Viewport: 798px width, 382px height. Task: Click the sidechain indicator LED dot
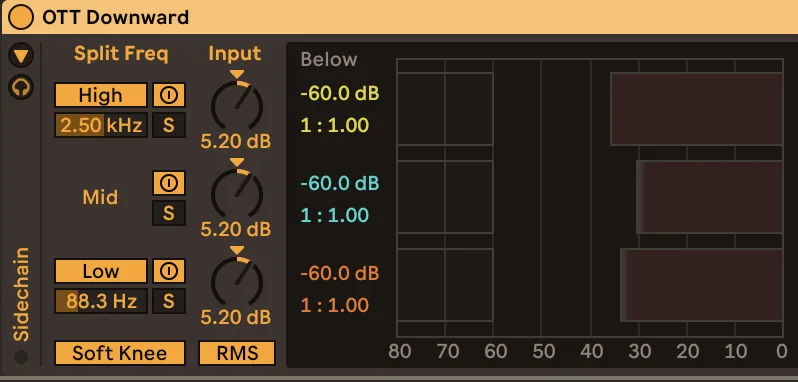(x=21, y=357)
